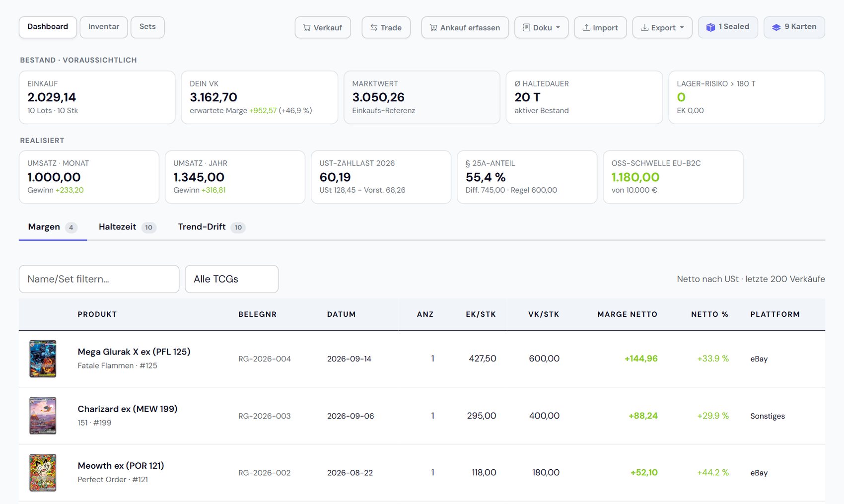Switch to the Trend-Drift tab
The image size is (844, 504).
(x=211, y=227)
